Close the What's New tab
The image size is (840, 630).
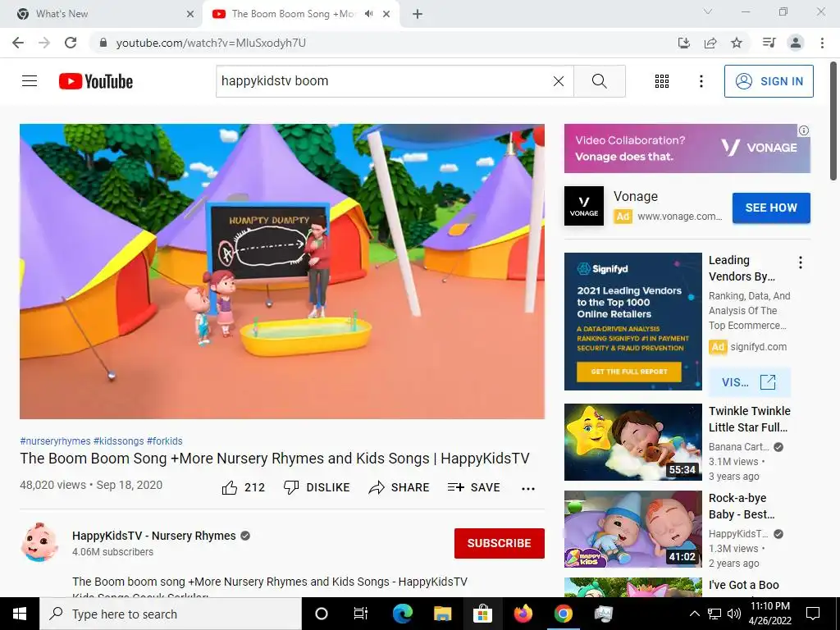(x=190, y=14)
